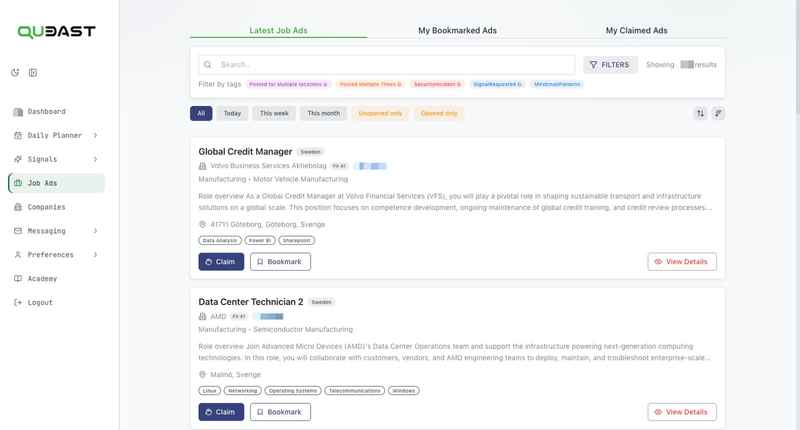The width and height of the screenshot is (800, 430).
Task: Open Messaging in sidebar
Action: 56,231
